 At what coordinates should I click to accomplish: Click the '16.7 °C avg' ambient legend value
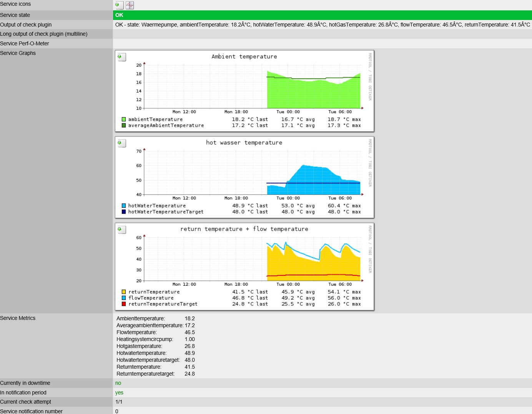click(298, 119)
